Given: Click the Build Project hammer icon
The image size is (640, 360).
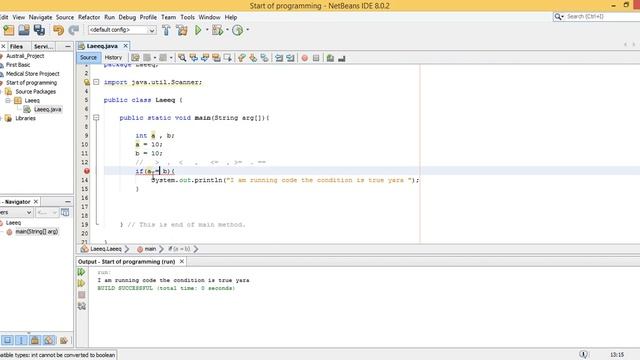Looking at the screenshot, I should pos(166,30).
